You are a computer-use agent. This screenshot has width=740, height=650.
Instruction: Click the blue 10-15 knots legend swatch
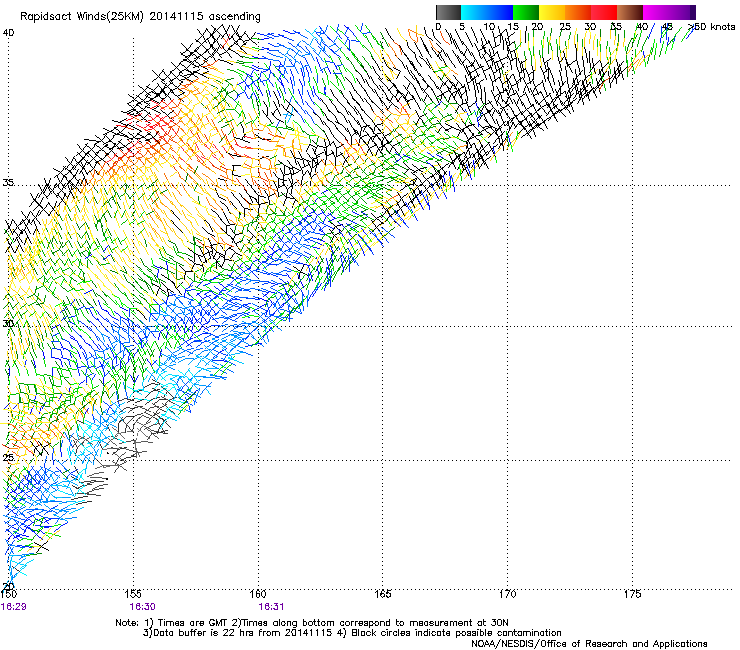[500, 12]
